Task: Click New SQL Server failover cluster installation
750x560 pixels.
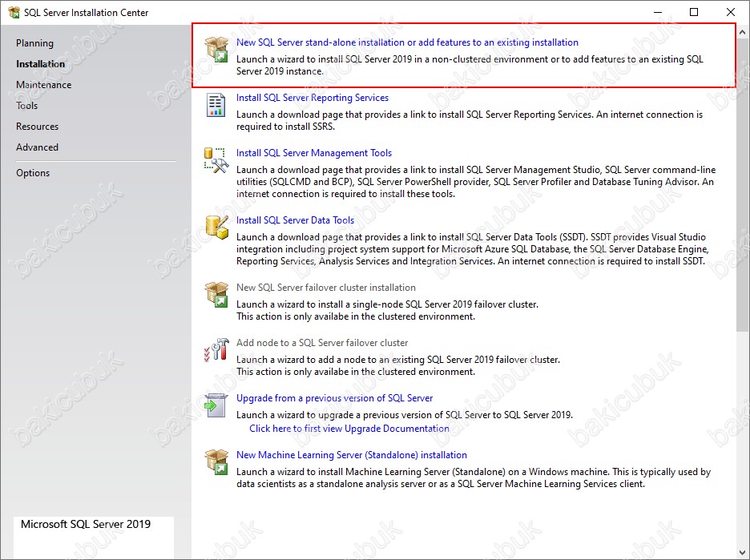Action: [x=326, y=288]
